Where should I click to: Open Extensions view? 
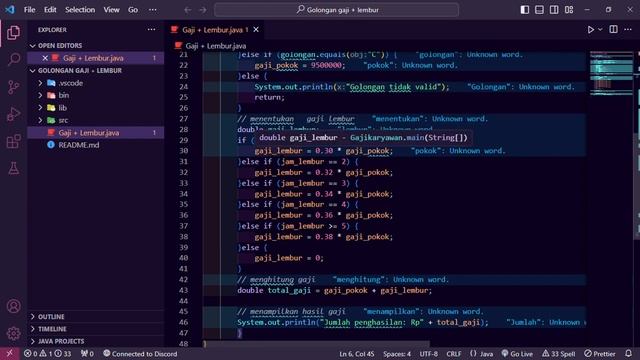click(x=13, y=141)
